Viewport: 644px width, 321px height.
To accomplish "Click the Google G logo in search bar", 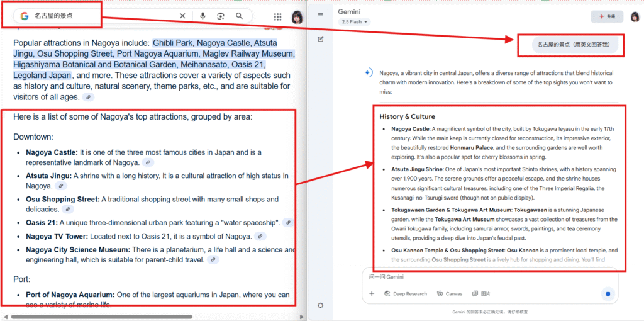I will 25,16.
